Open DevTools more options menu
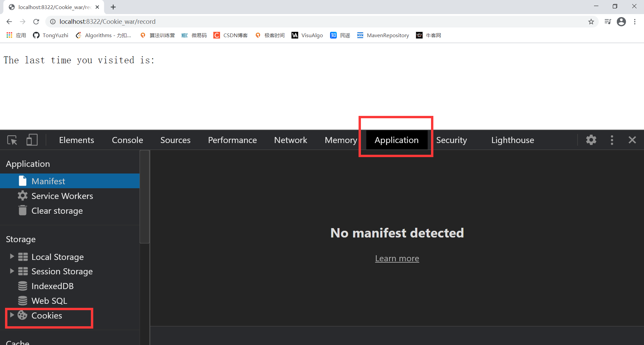Screen dimensions: 644x345 point(612,140)
